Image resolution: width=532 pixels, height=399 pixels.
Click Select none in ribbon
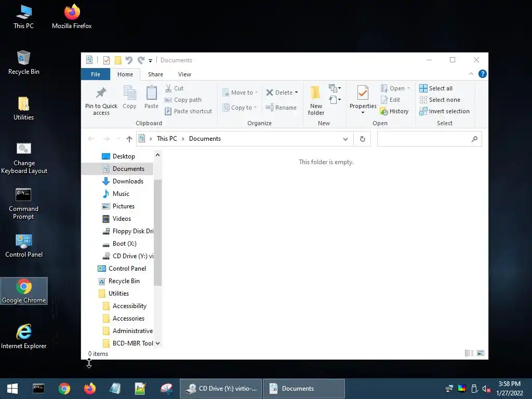click(x=440, y=100)
